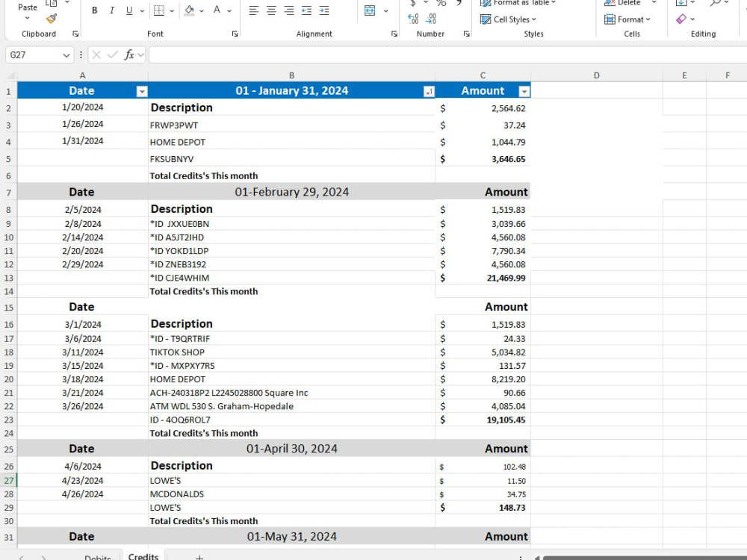Click into the formula bar
Image resolution: width=747 pixels, height=560 pixels.
tap(447, 55)
